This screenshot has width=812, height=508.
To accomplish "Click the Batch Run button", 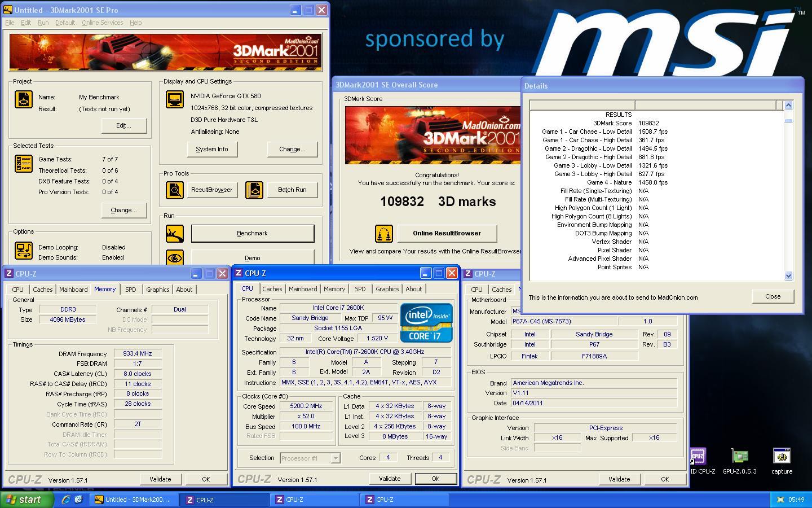I will tap(292, 190).
